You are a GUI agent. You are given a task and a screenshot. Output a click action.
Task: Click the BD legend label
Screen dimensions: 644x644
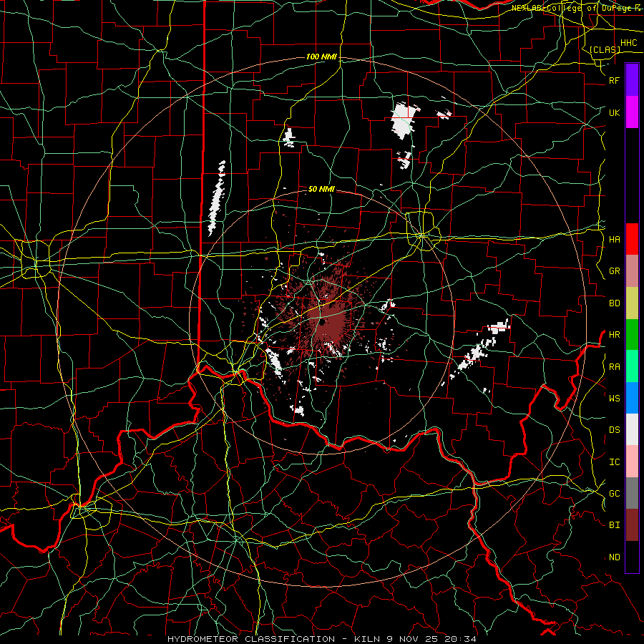click(x=614, y=303)
